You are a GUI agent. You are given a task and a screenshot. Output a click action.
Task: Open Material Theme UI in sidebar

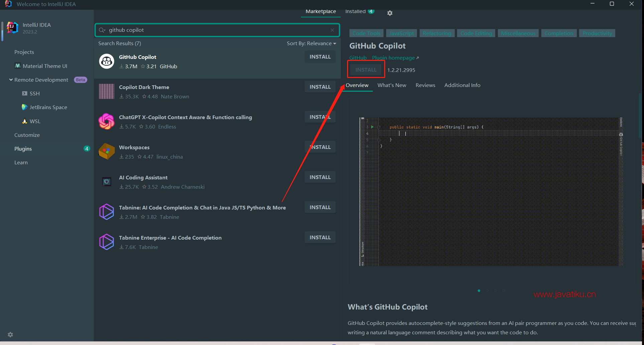[x=45, y=66]
